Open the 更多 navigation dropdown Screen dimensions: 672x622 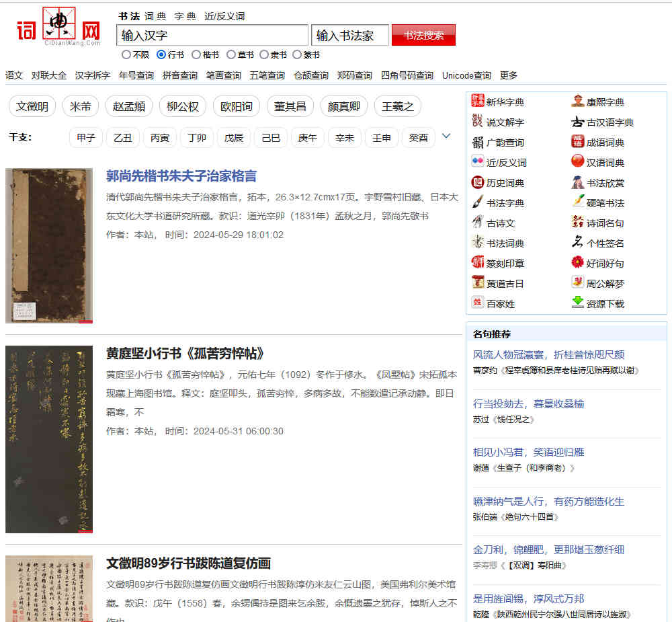pos(509,75)
